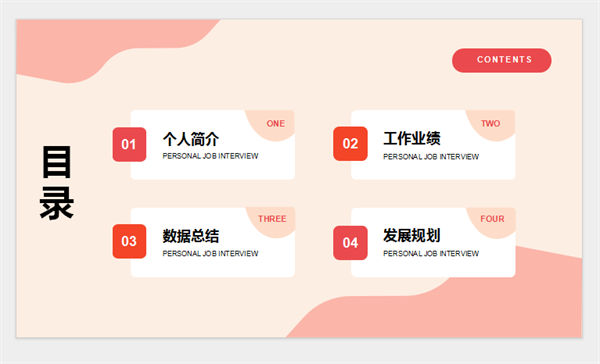Image resolution: width=600 pixels, height=364 pixels.
Task: Select the 02 number badge
Action: pyautogui.click(x=351, y=144)
